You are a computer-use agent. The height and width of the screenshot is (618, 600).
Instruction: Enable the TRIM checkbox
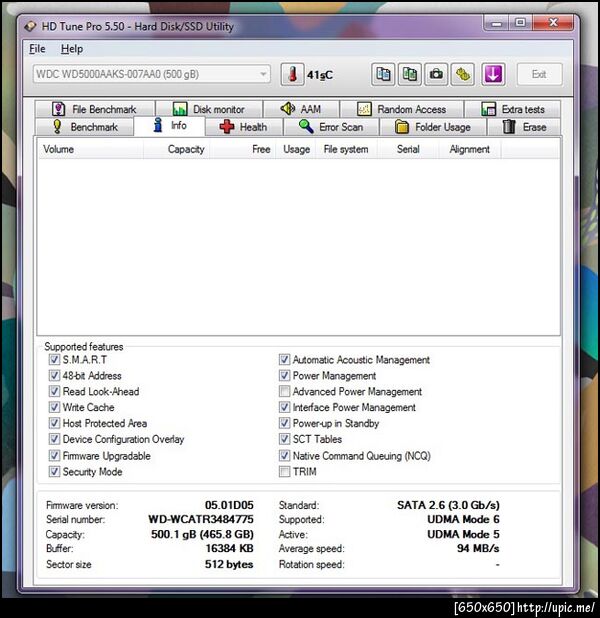tap(284, 471)
